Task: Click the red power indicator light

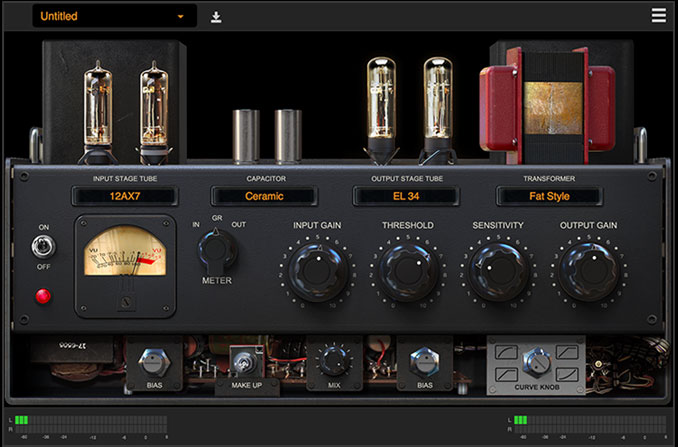Action: (43, 296)
